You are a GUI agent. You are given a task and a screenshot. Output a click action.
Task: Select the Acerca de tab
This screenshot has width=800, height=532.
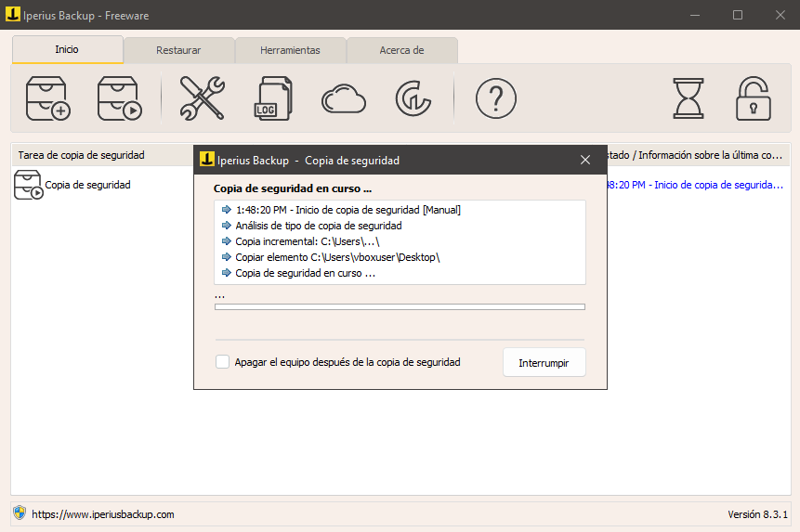[401, 50]
